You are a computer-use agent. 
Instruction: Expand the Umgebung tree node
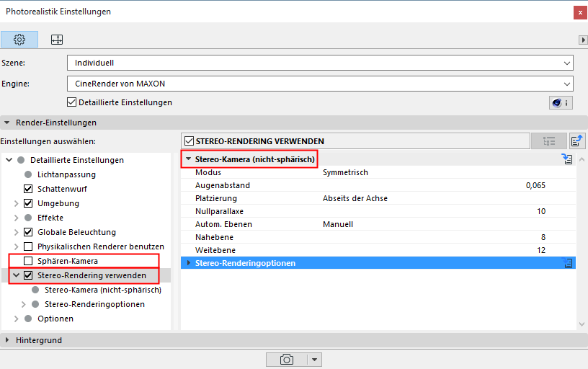pyautogui.click(x=16, y=203)
